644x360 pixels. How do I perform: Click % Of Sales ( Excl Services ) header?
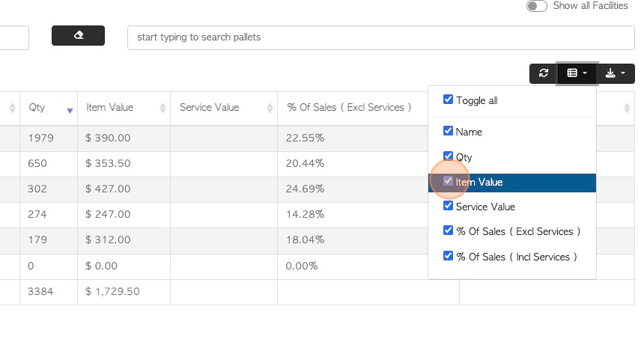[x=349, y=108]
